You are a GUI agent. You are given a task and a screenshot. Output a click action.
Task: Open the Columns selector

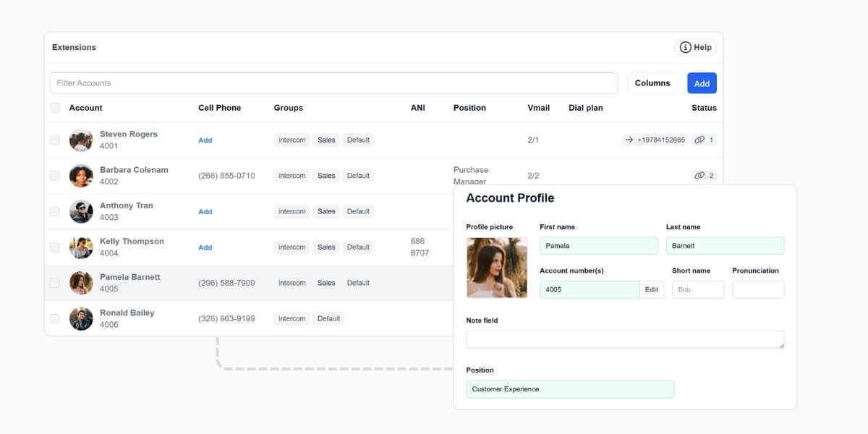pos(652,83)
